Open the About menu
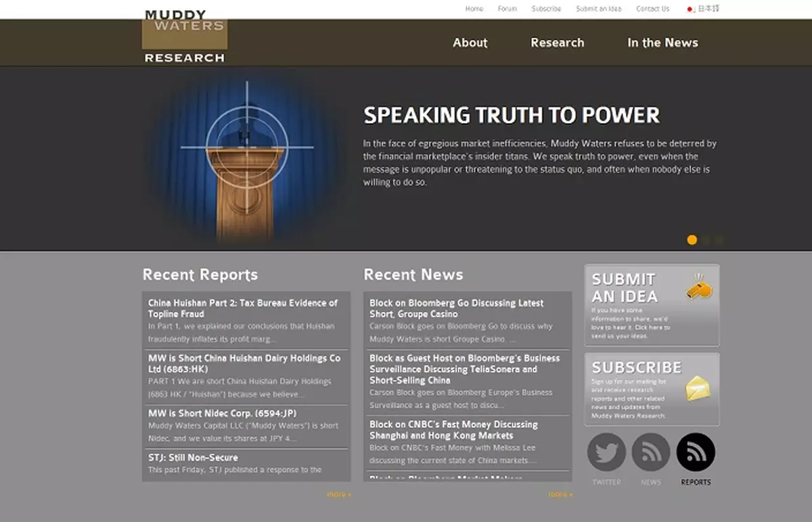This screenshot has width=812, height=522. (470, 43)
